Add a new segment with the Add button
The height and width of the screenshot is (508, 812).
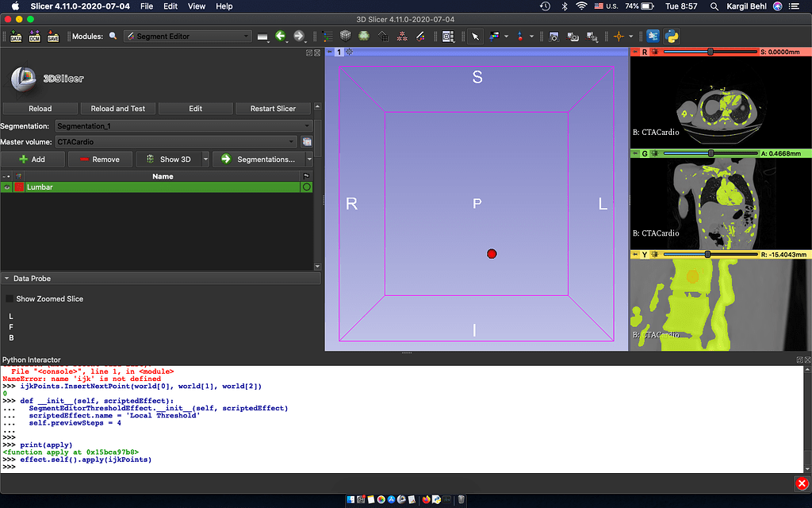(x=33, y=159)
